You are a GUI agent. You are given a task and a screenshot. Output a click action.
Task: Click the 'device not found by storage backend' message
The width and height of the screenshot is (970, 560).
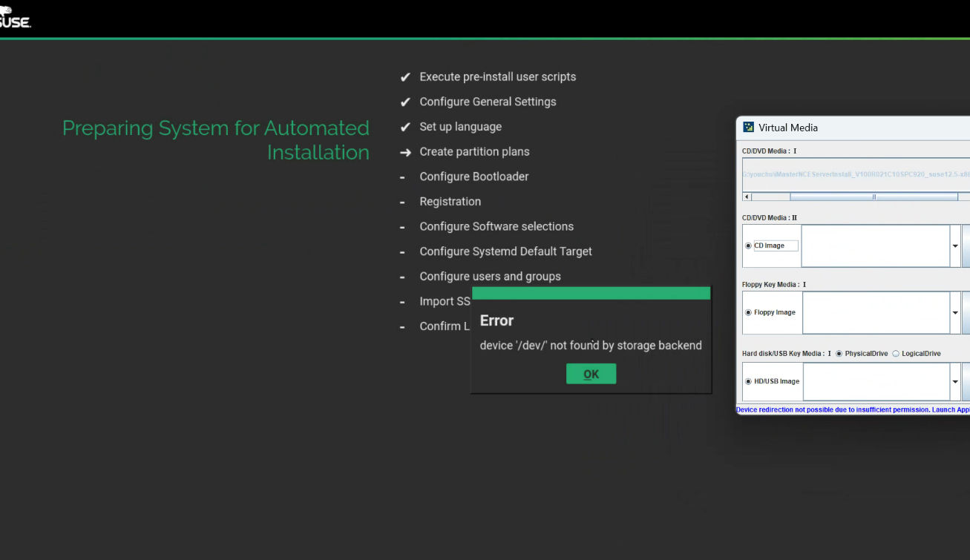[x=591, y=345]
